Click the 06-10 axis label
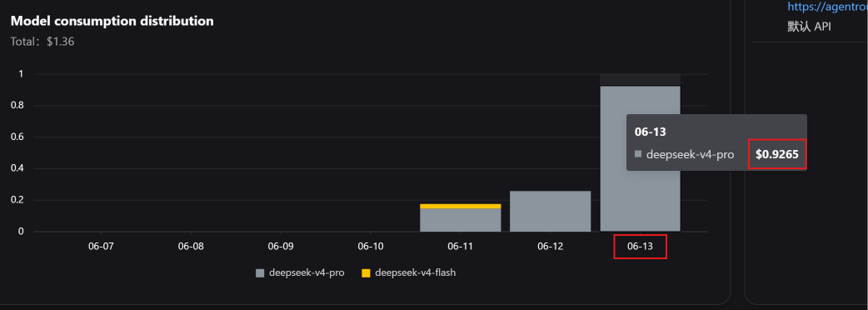 [371, 247]
